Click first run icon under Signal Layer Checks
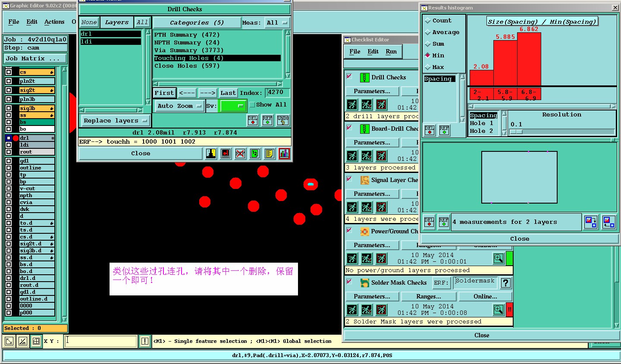This screenshot has width=621, height=364. point(352,207)
